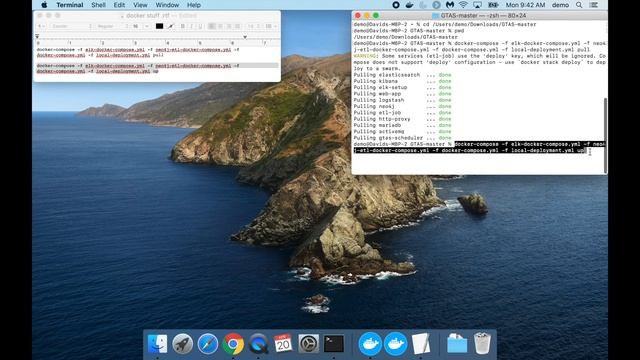This screenshot has height=360, width=640.
Task: Open the Help menu
Action: click(x=194, y=5)
